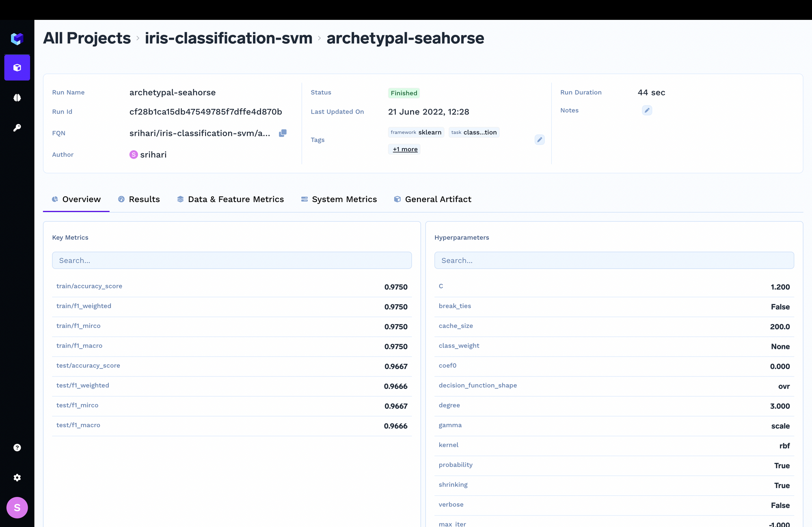
Task: Click the user avatar at bottom left
Action: click(17, 508)
